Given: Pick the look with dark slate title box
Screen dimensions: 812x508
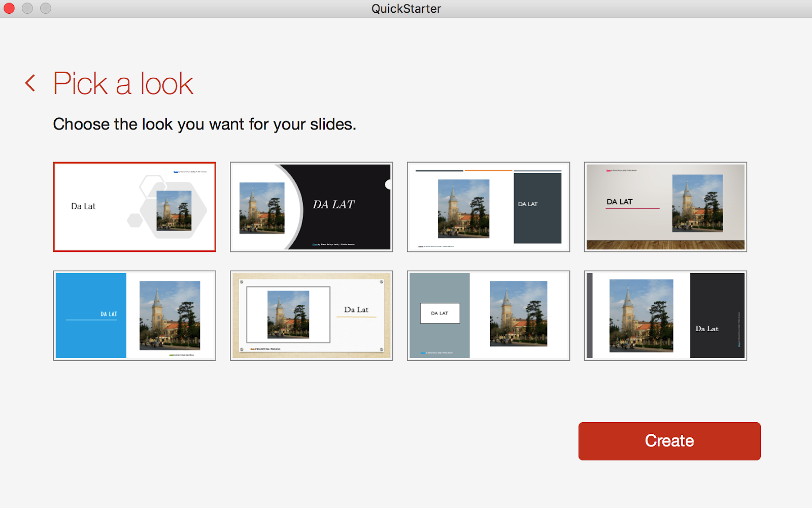Looking at the screenshot, I should 488,207.
